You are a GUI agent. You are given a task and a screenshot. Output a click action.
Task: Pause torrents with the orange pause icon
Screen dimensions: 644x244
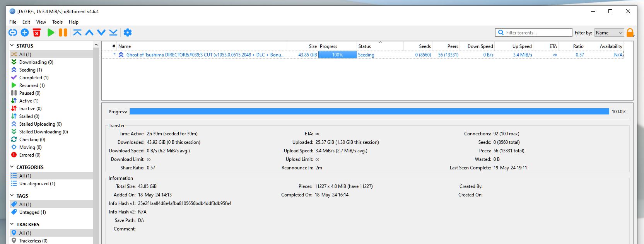coord(63,33)
